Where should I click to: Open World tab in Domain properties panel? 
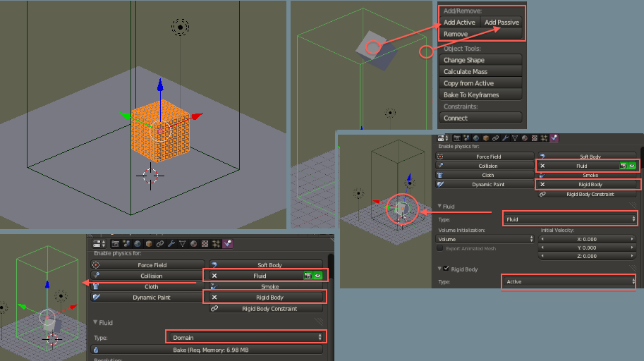[x=138, y=243]
